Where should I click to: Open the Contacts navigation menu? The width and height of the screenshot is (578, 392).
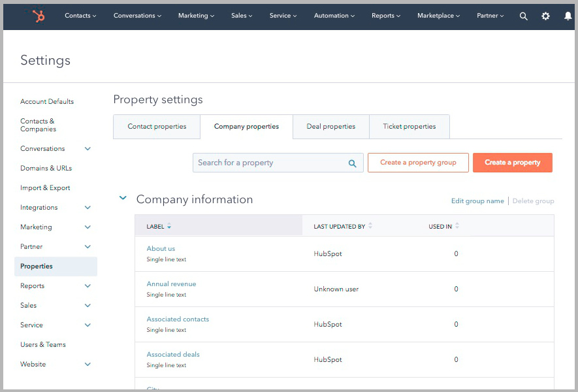click(x=80, y=16)
